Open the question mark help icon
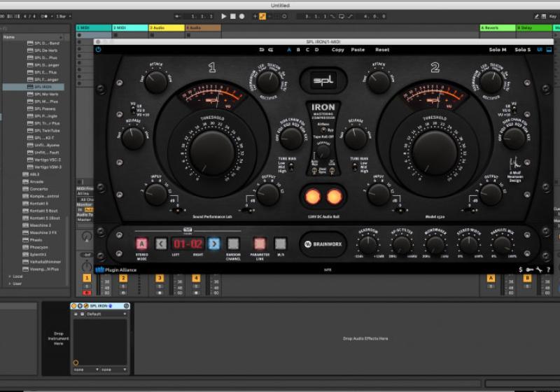Viewport: 560px width, 392px height. pos(548,270)
